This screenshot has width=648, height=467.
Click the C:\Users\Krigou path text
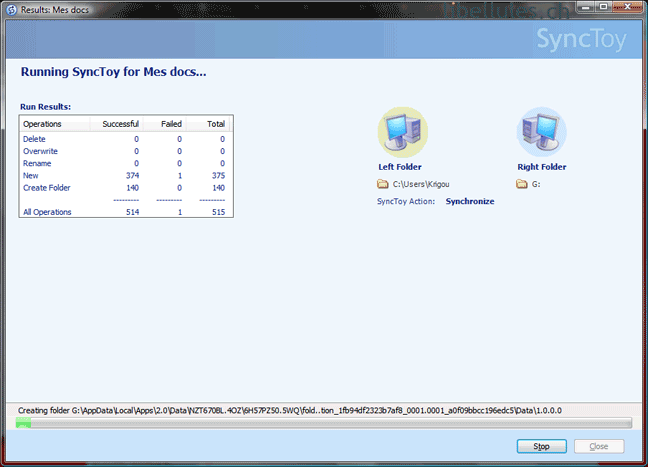click(421, 184)
